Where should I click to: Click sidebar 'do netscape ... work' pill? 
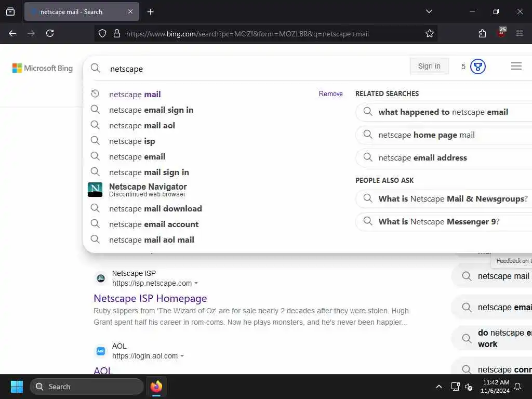tap(492, 338)
